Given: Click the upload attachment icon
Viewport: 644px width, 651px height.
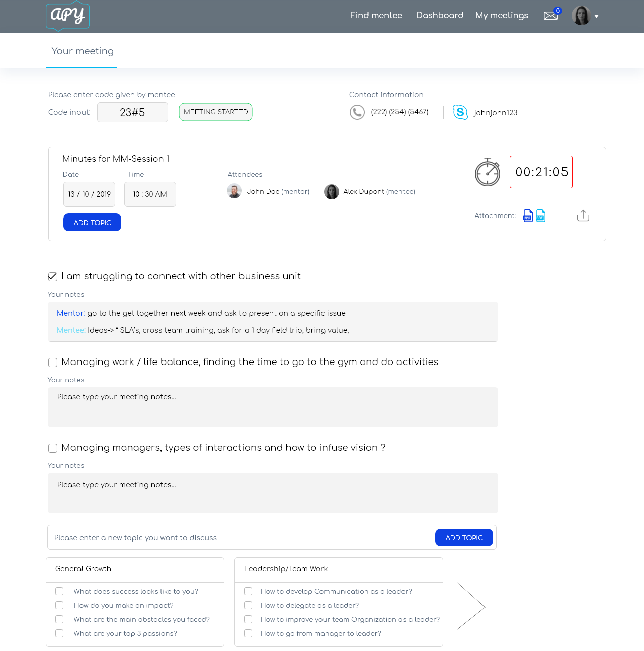Looking at the screenshot, I should click(x=583, y=215).
